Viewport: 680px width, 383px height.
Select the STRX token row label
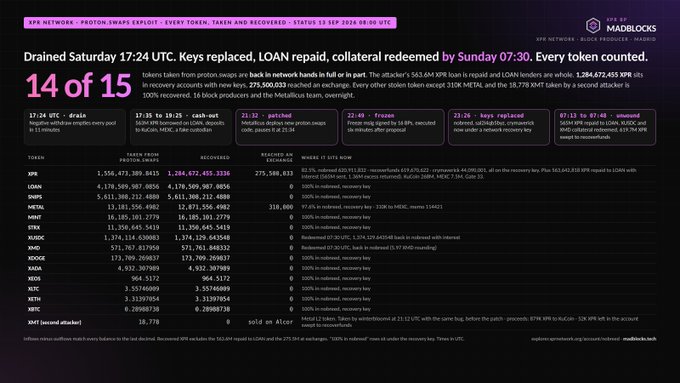point(34,228)
